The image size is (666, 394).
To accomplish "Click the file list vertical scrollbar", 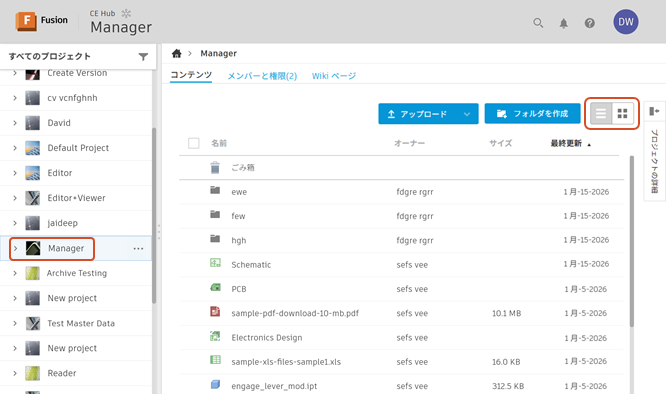I will point(632,241).
